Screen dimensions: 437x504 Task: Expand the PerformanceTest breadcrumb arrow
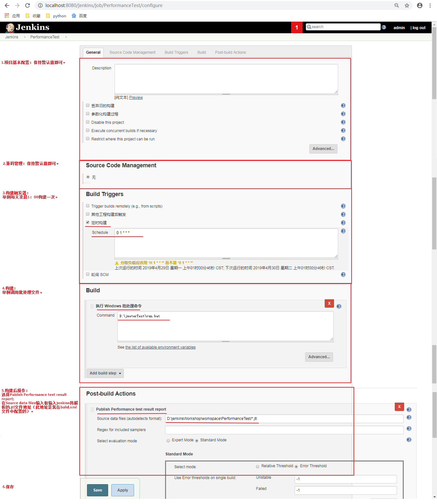66,37
